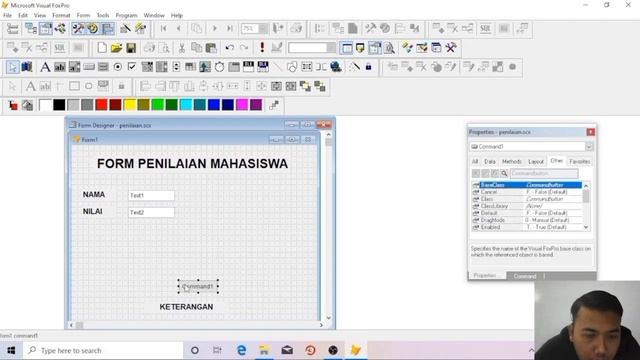Open a file with folder icon
This screenshot has height=360, width=640.
click(116, 48)
